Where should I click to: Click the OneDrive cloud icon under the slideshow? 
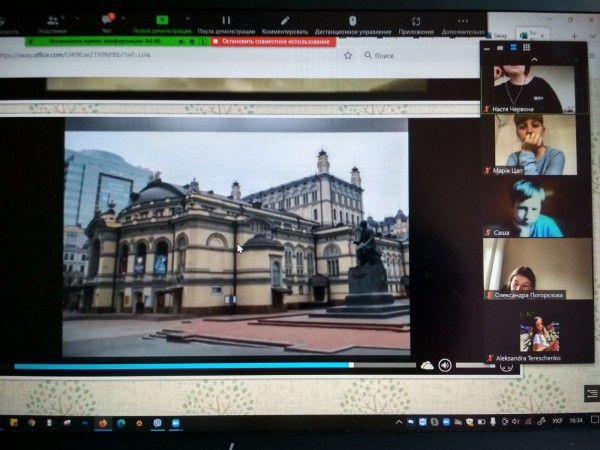tap(427, 366)
